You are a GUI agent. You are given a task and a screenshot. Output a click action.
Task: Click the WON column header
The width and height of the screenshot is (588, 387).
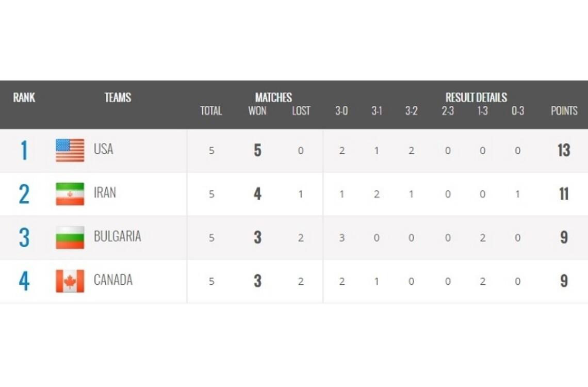(257, 111)
